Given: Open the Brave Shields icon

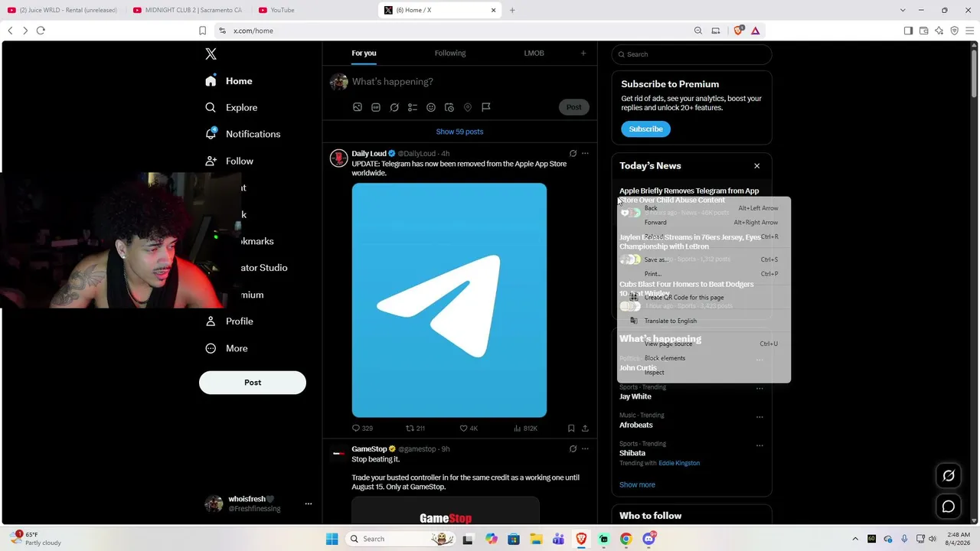Looking at the screenshot, I should (738, 31).
